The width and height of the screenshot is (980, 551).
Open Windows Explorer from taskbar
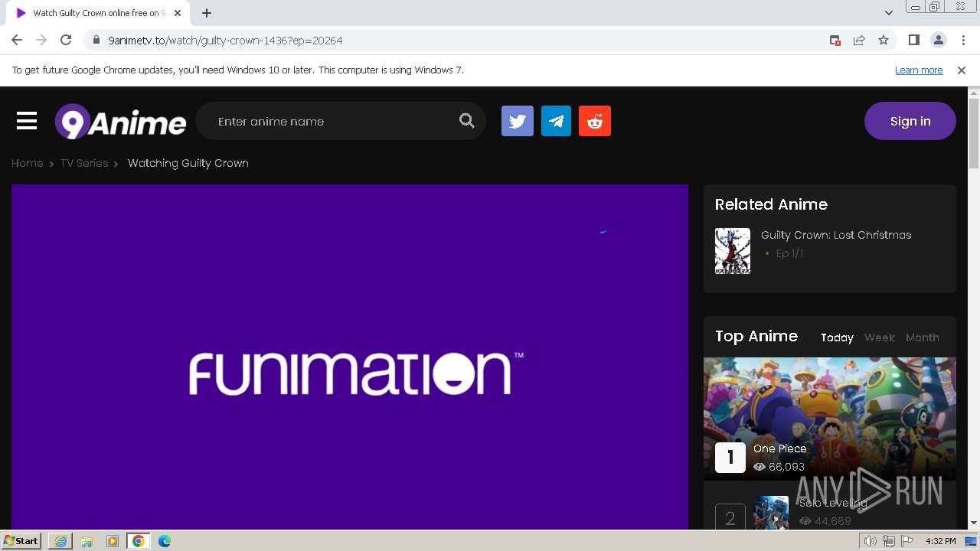pyautogui.click(x=87, y=541)
